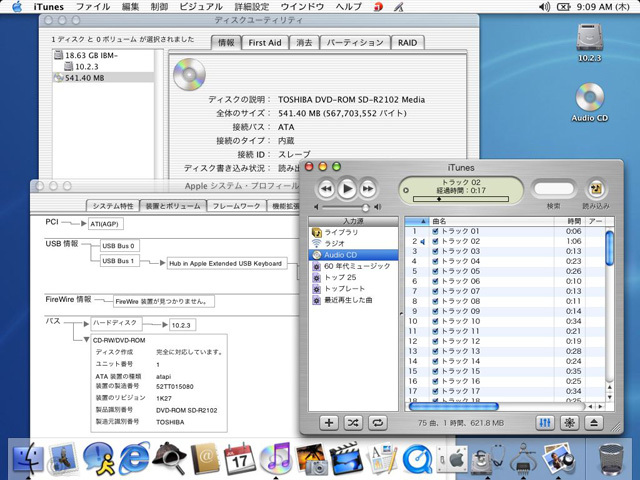Open the システム特性 tab in System Profiler
The height and width of the screenshot is (480, 640).
tap(113, 206)
